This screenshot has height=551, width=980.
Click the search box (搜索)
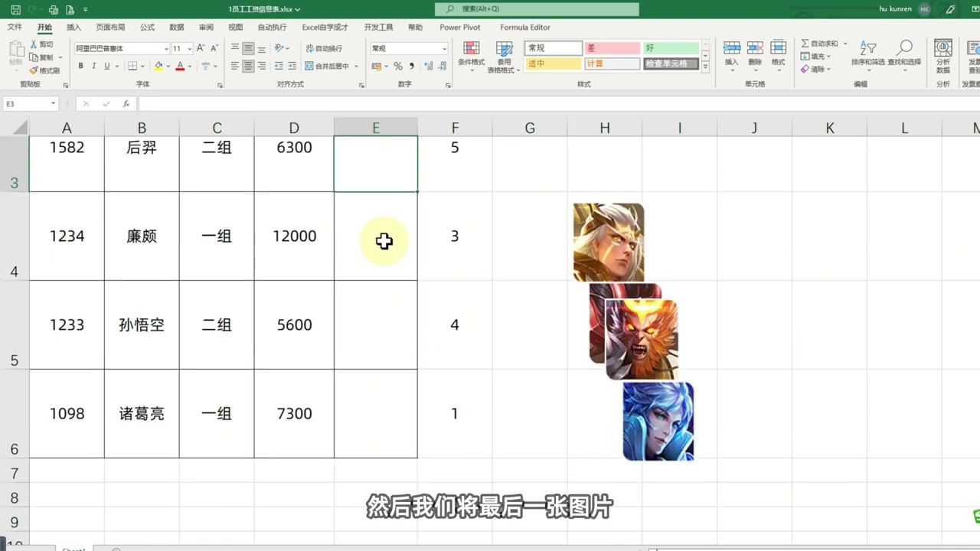(537, 9)
